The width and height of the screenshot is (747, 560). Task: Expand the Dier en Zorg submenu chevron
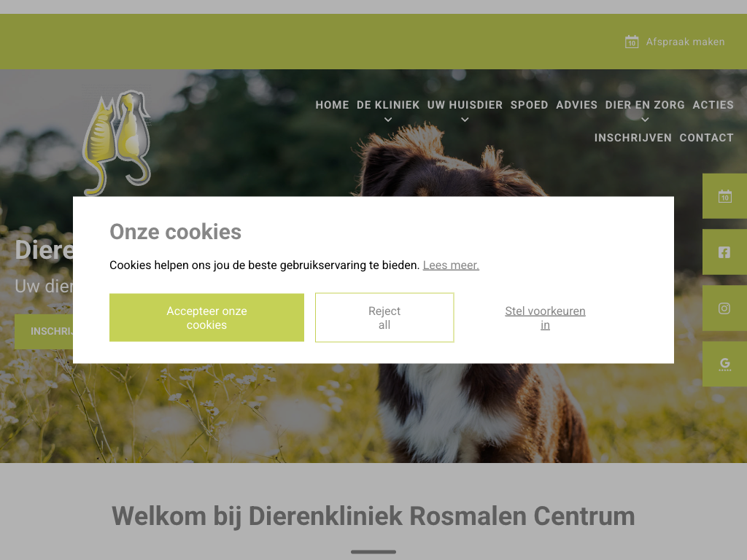click(x=645, y=120)
